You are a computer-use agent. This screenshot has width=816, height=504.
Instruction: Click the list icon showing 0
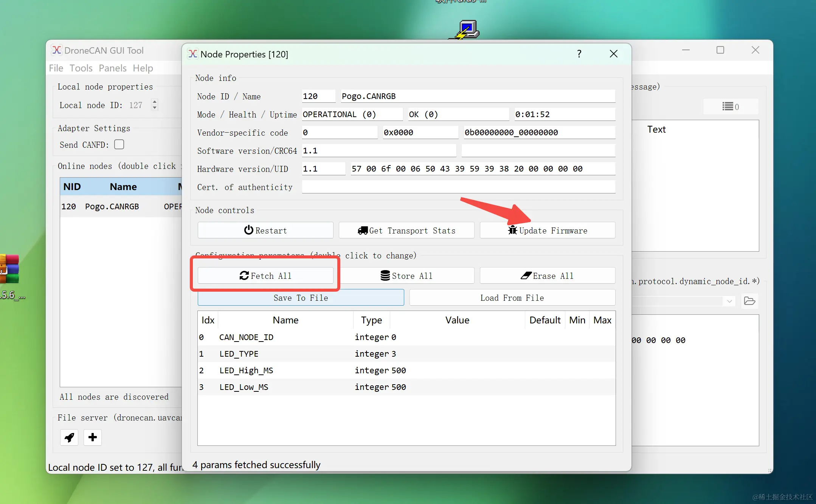730,107
